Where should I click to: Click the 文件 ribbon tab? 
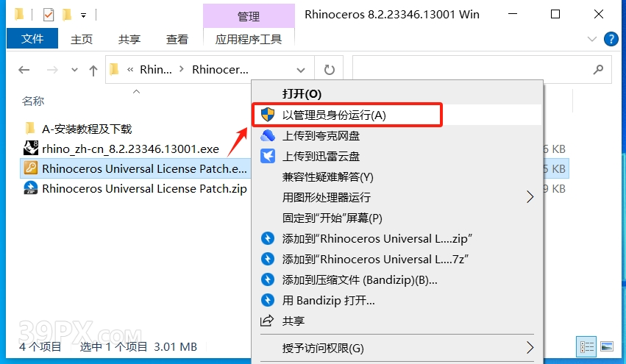[32, 39]
